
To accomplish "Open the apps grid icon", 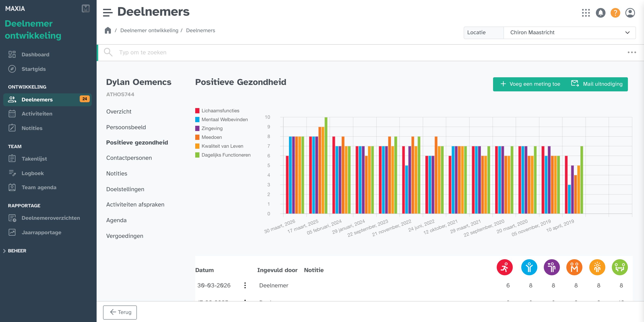I will [586, 13].
